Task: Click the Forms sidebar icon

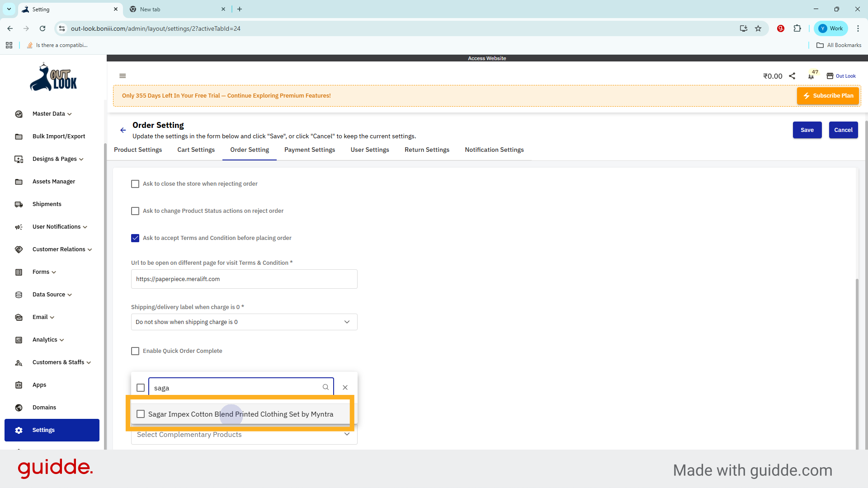Action: click(x=19, y=272)
